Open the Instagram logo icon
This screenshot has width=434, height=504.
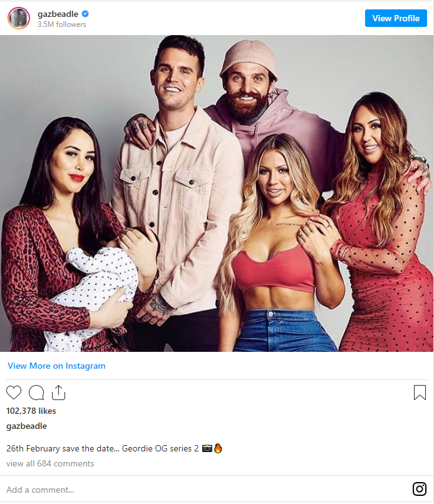point(420,489)
